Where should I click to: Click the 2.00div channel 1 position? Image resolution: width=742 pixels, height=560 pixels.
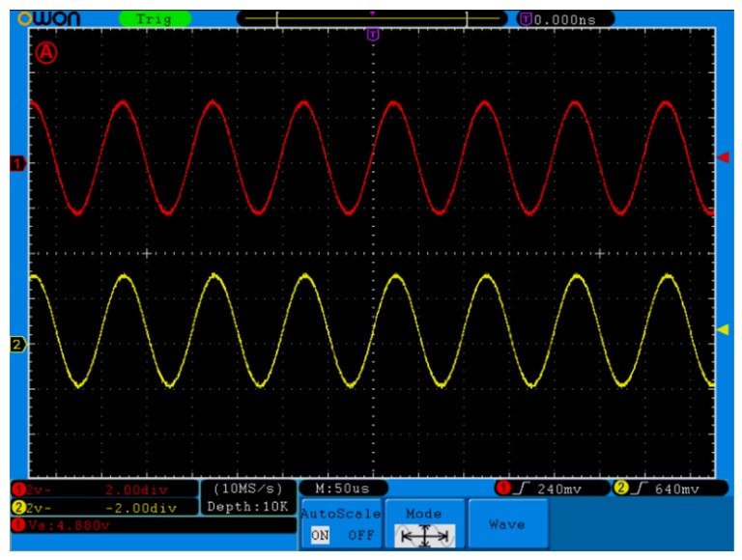[136, 490]
